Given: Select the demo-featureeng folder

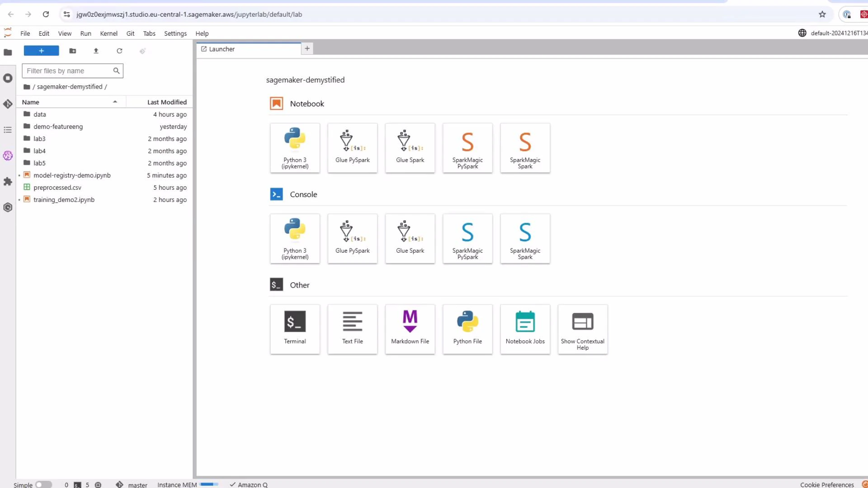Looking at the screenshot, I should (x=105, y=127).
